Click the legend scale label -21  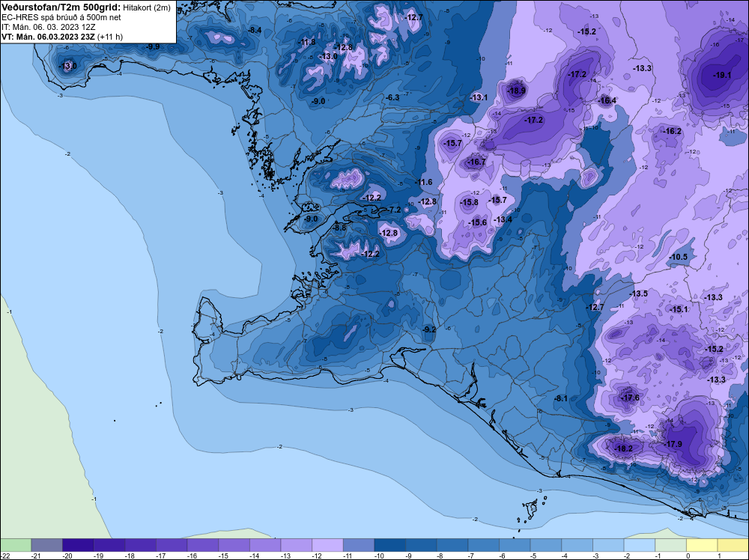click(x=35, y=556)
